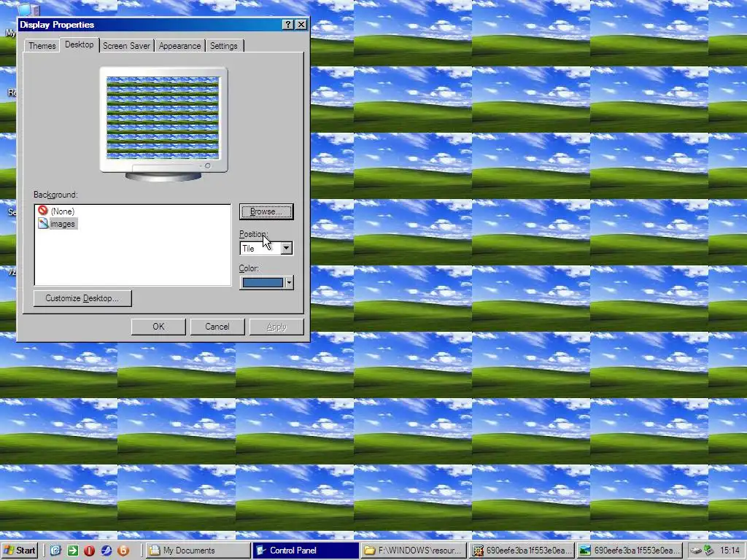Open the Screen Saver tab
This screenshot has width=747, height=560.
[x=126, y=46]
